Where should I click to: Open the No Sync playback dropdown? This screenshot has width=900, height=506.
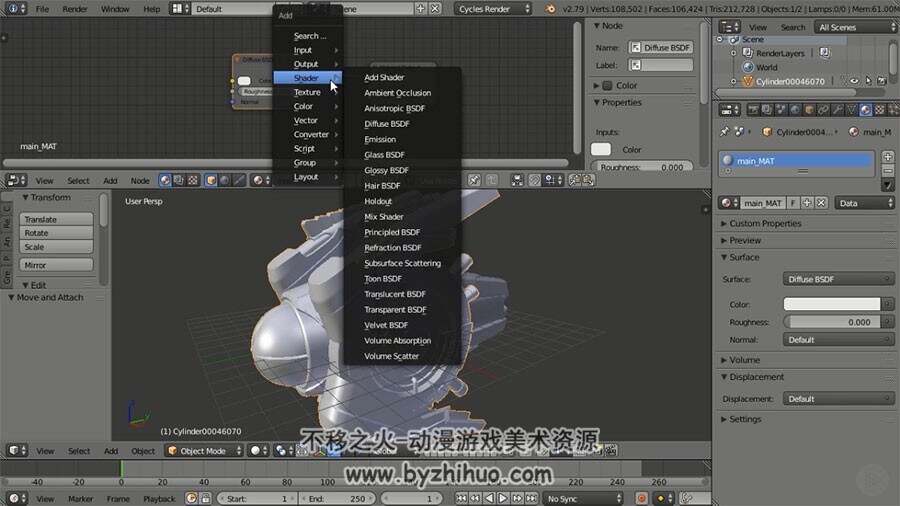[x=583, y=499]
